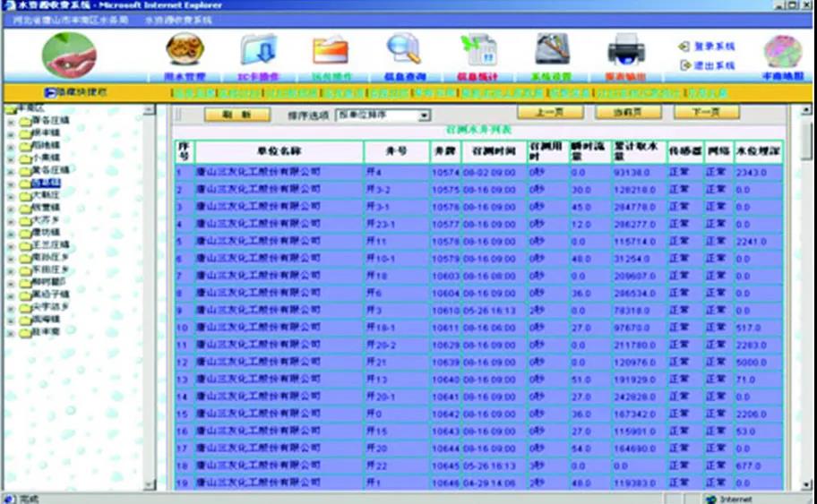
Task: Expand the 大新庄 tree node
Action: (x=11, y=194)
